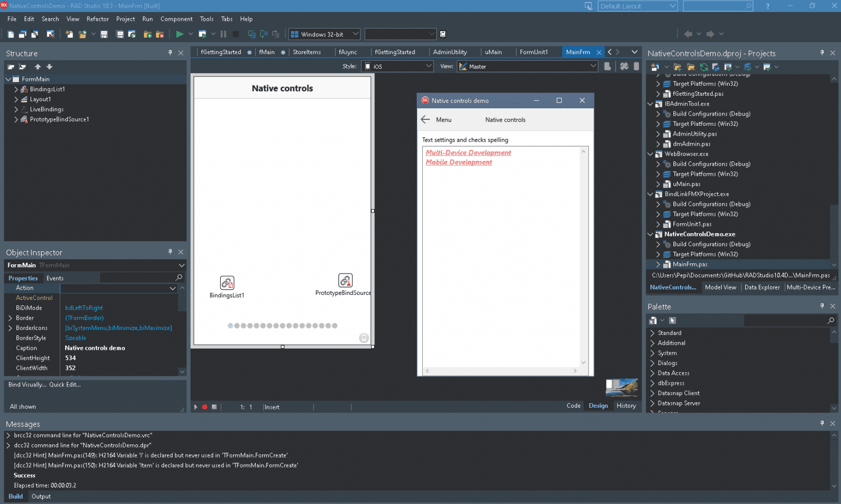Click the Program Reset stop icon
The height and width of the screenshot is (504, 841).
235,34
